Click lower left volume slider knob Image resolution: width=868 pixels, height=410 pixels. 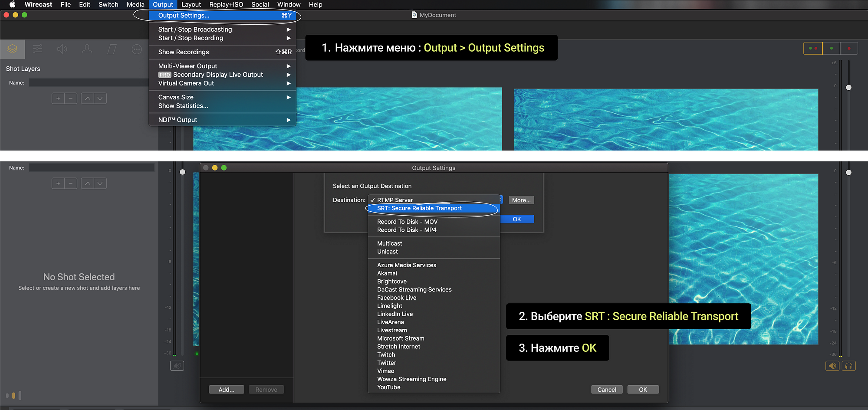[183, 172]
